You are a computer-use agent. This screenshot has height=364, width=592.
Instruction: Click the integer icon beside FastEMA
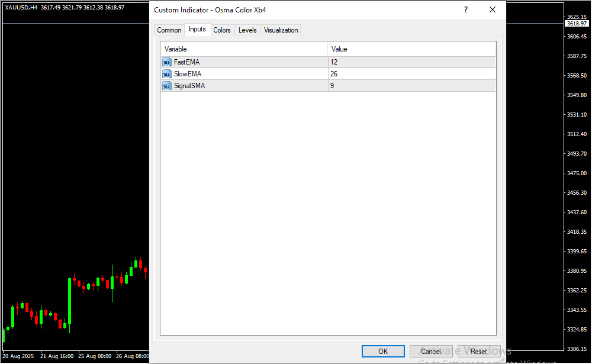pyautogui.click(x=166, y=62)
